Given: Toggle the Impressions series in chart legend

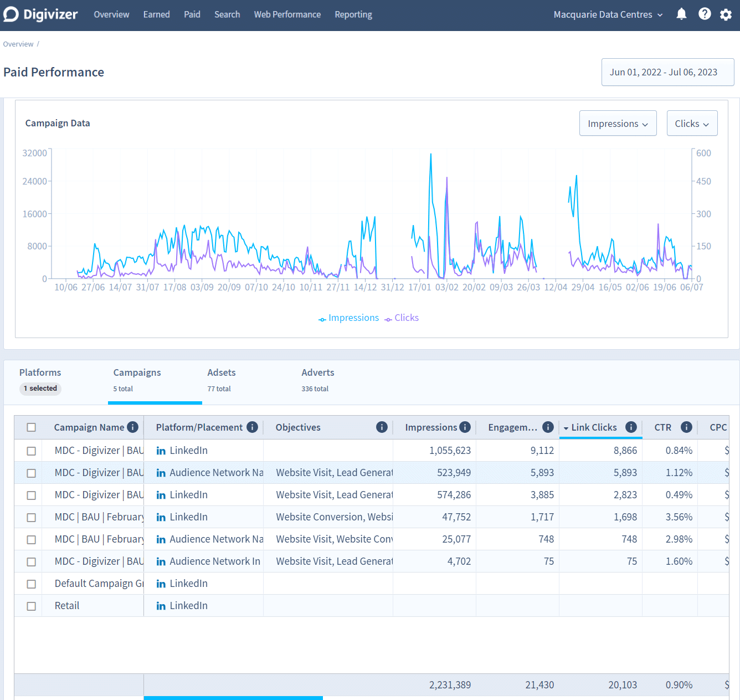Looking at the screenshot, I should 349,318.
